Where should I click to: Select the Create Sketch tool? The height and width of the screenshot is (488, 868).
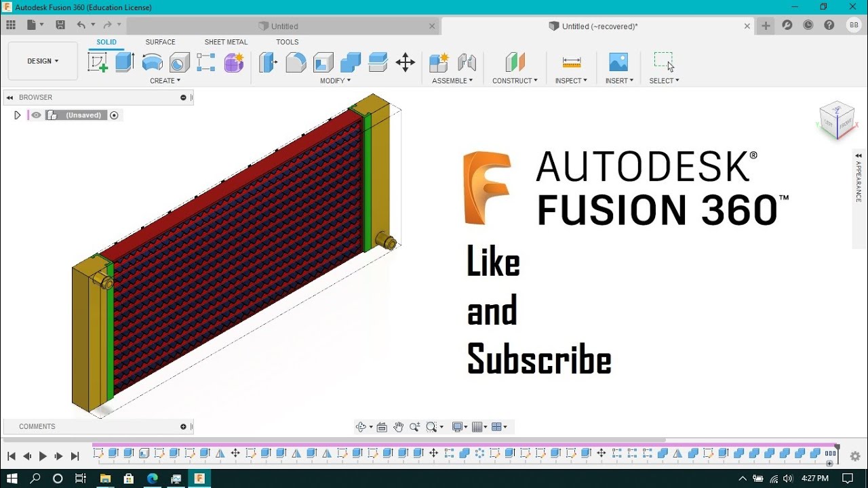(98, 62)
